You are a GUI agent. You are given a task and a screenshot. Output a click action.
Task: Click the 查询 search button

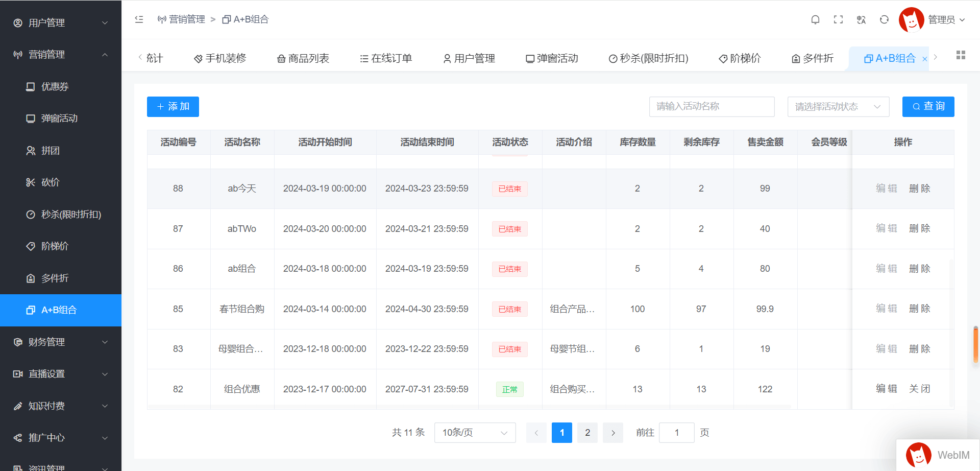click(x=928, y=107)
